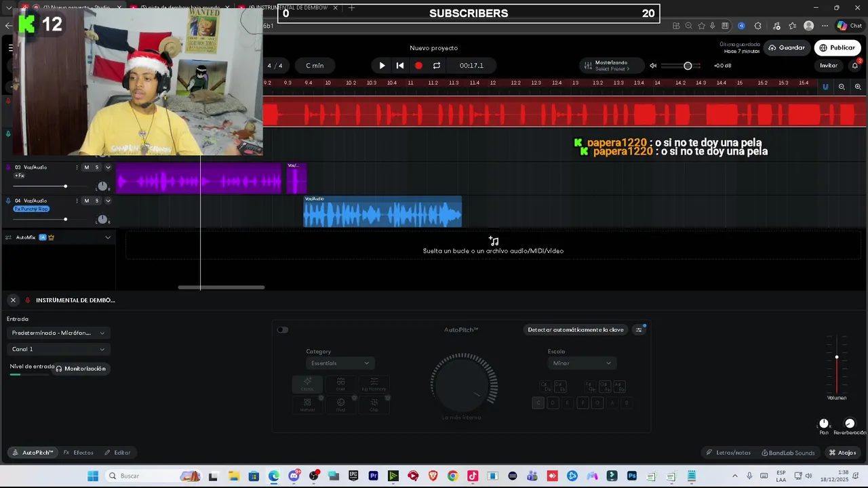This screenshot has height=488, width=868.
Task: Open BandLab Sounds
Action: tap(788, 453)
